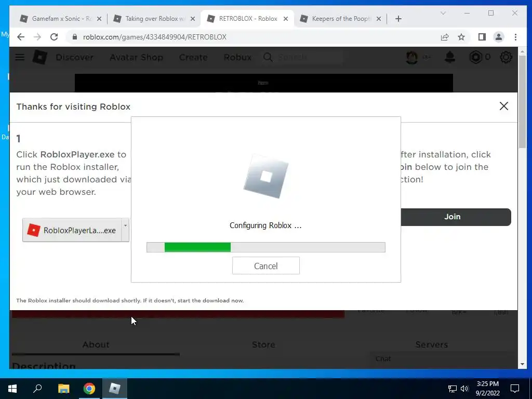The height and width of the screenshot is (399, 532).
Task: Open a new browser tab
Action: click(398, 19)
